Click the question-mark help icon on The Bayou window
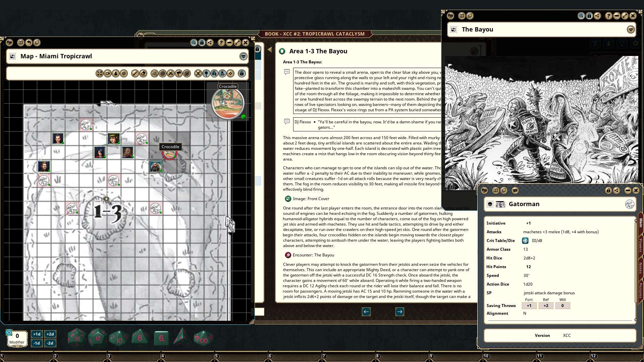This screenshot has width=644, height=362. coord(608,16)
